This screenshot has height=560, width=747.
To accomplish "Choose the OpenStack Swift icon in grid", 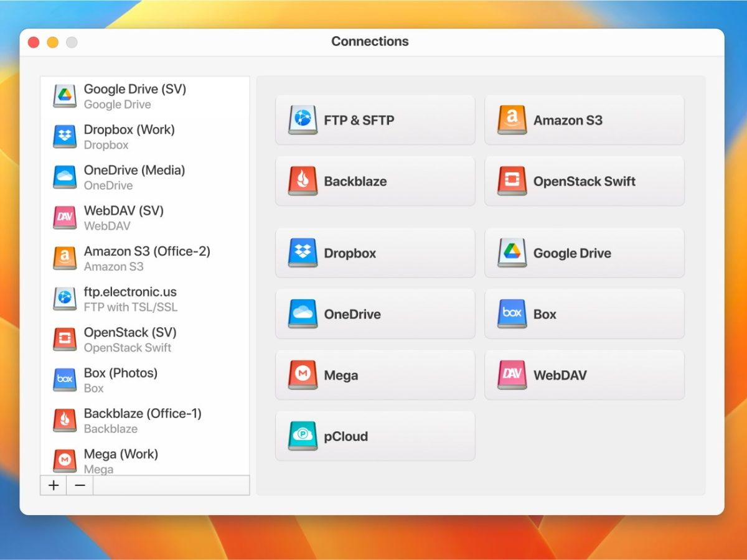I will click(x=512, y=181).
